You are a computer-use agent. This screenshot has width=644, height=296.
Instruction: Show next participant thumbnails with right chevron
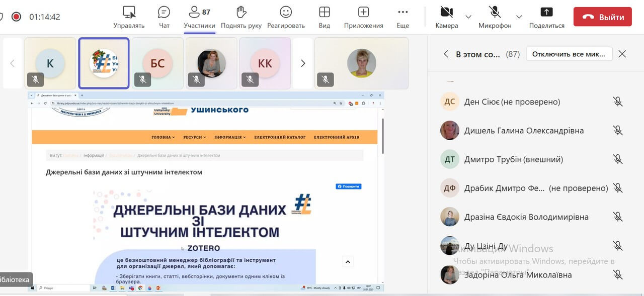pos(303,63)
